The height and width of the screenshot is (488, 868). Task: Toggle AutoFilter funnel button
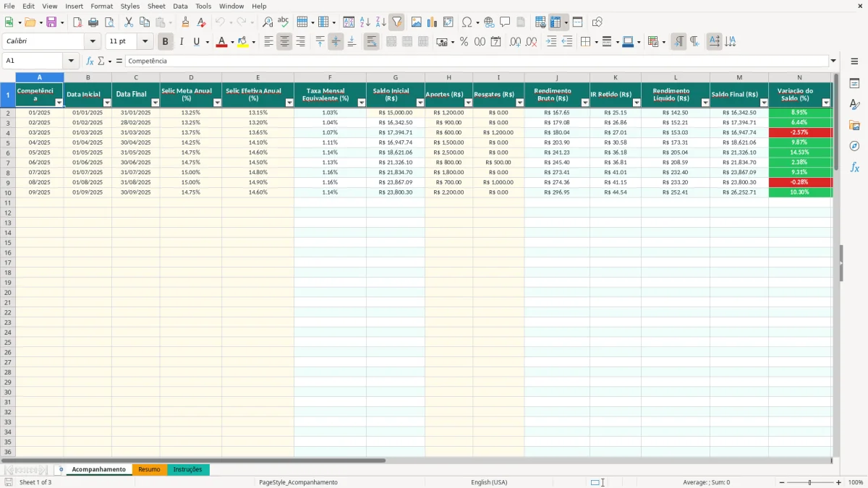[396, 22]
